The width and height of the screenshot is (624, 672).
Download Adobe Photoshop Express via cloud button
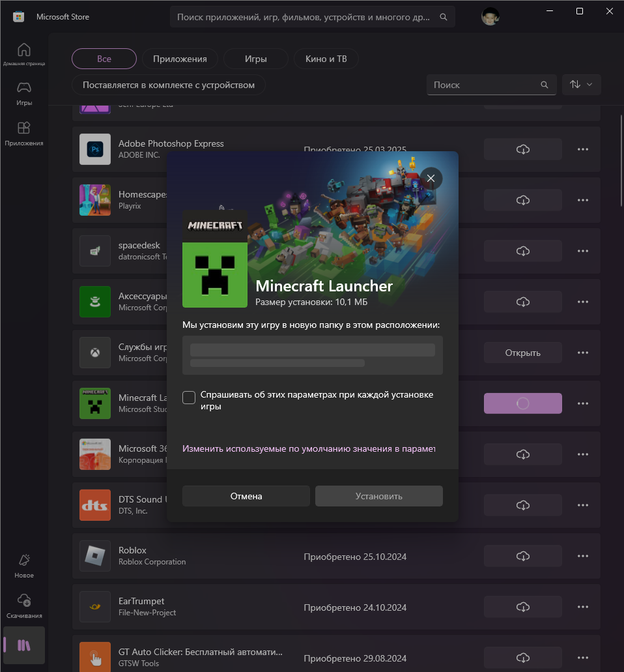click(x=522, y=149)
